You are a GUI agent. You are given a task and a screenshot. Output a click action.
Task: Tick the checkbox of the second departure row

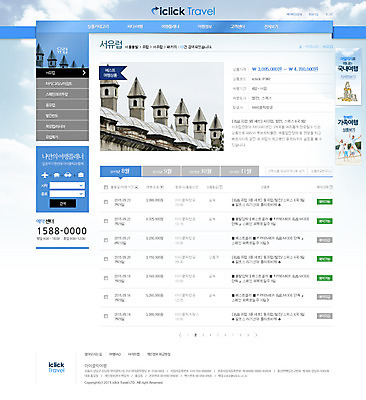click(x=106, y=221)
